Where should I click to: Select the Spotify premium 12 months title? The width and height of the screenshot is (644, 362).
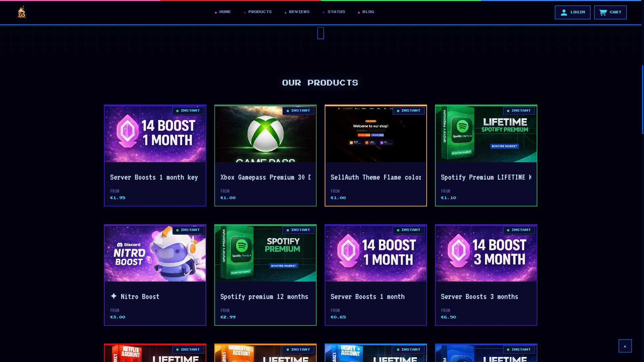point(264,297)
